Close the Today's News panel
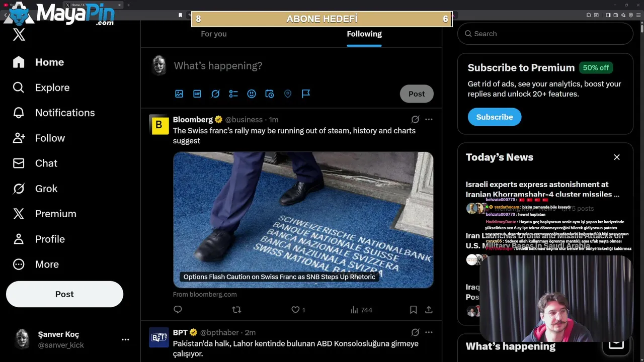The width and height of the screenshot is (644, 362). [x=617, y=157]
